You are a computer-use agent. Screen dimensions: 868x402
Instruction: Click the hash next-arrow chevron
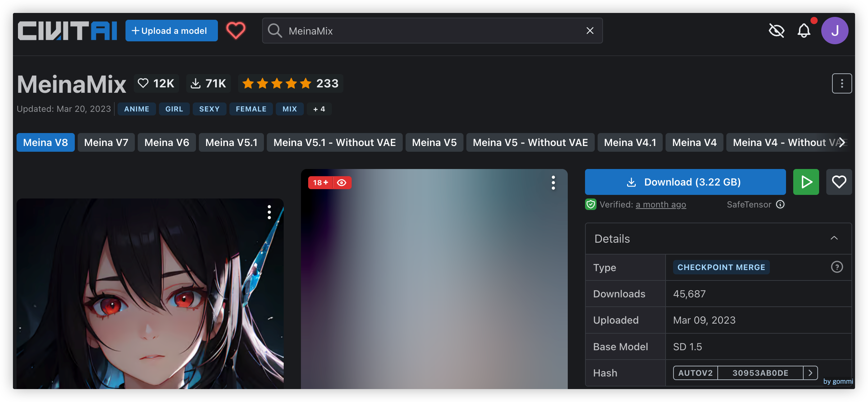coord(810,373)
